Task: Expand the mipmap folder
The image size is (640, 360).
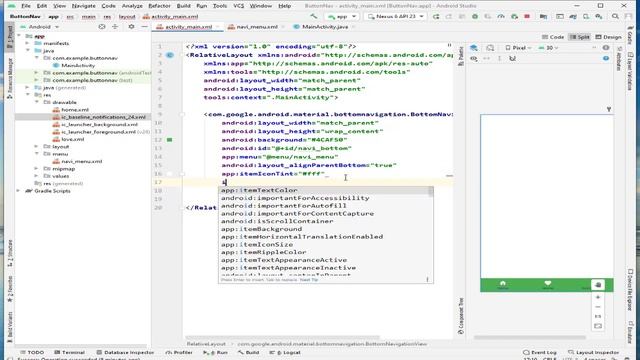Action: [x=36, y=169]
